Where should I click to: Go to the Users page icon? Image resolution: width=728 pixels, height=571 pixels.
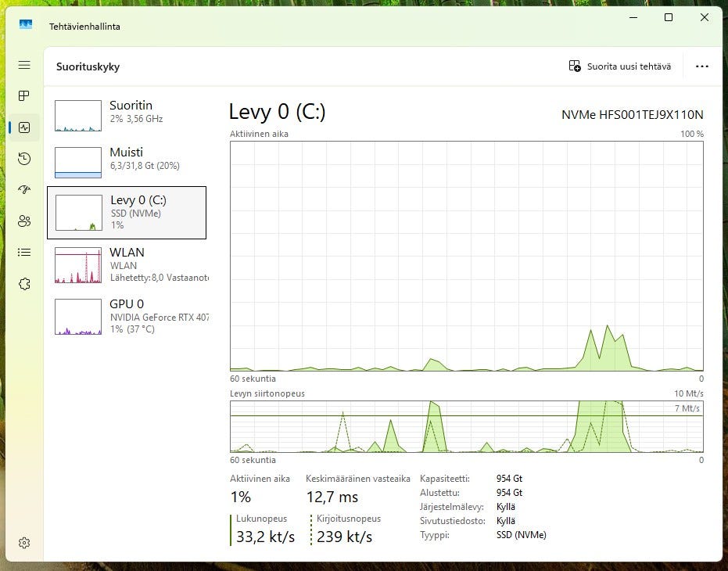point(24,221)
